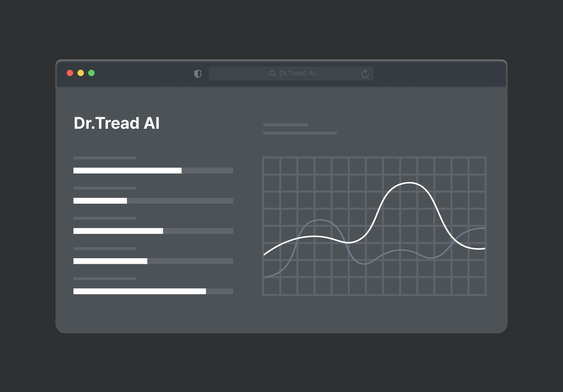Click the white curve peak in the chart
This screenshot has width=563, height=392.
(x=409, y=183)
